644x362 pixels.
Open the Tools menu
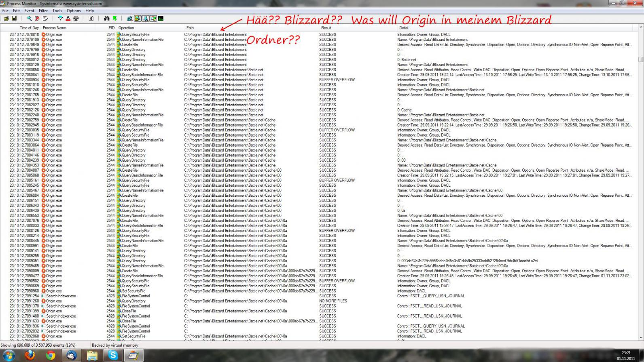click(x=57, y=11)
